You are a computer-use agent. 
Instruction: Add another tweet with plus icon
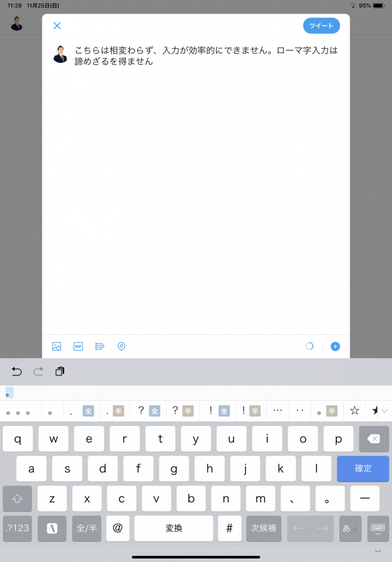tap(335, 346)
